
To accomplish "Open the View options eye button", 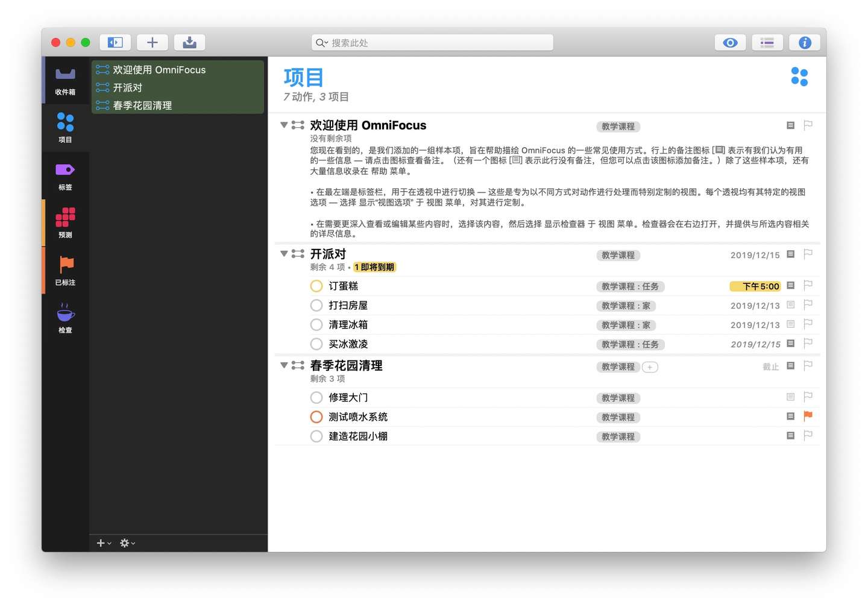I will 730,42.
